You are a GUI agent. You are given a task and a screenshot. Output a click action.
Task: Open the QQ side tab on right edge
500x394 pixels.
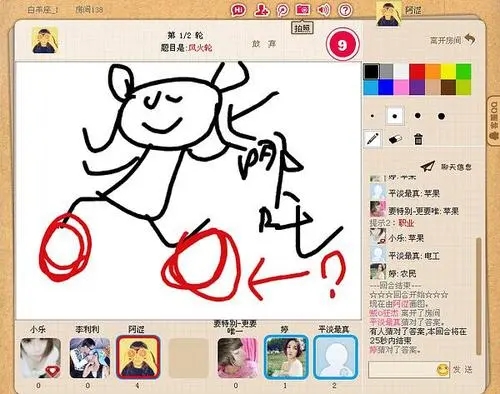(x=494, y=121)
